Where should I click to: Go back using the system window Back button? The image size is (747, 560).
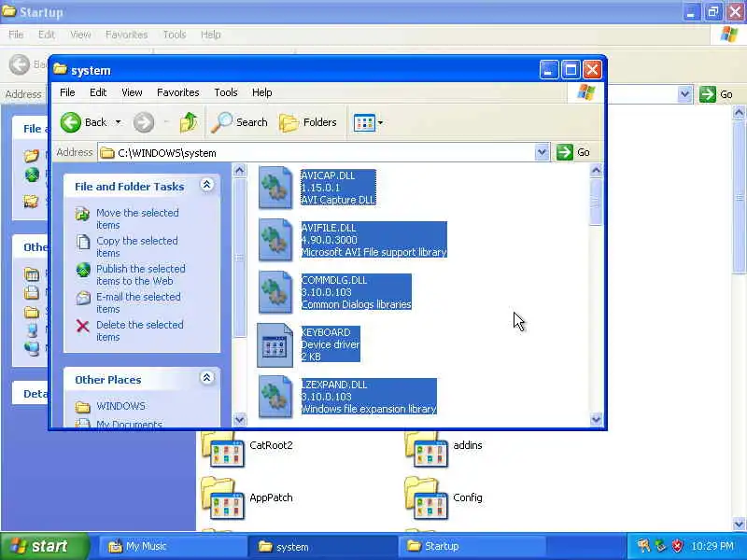tap(84, 122)
